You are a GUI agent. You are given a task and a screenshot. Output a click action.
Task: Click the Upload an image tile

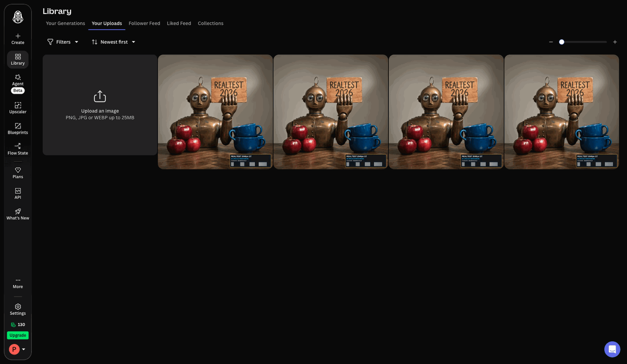click(100, 105)
